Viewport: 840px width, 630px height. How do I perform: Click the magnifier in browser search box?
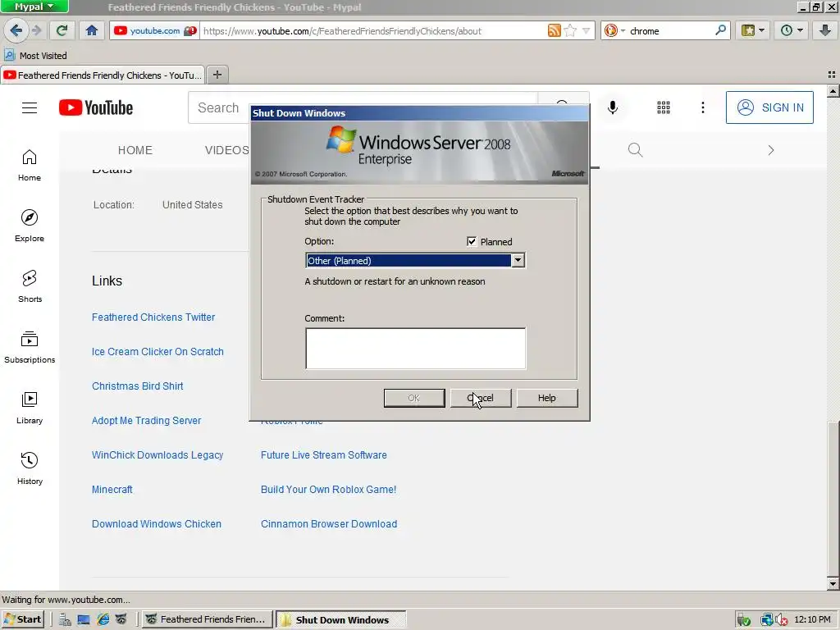(720, 30)
